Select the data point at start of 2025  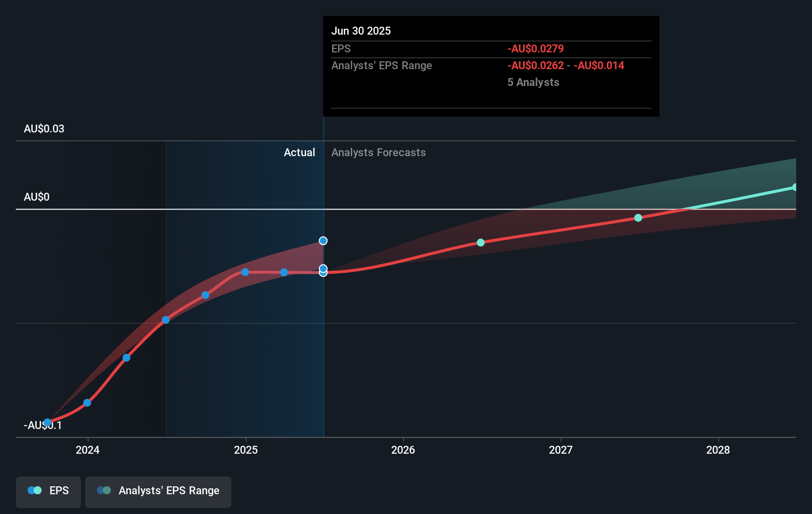tap(245, 272)
